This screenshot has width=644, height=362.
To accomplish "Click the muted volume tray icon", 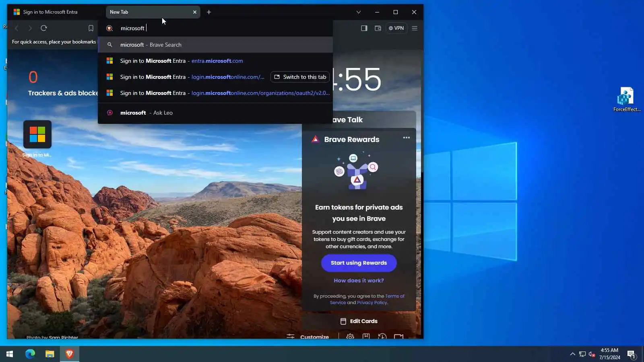I will coord(592,354).
